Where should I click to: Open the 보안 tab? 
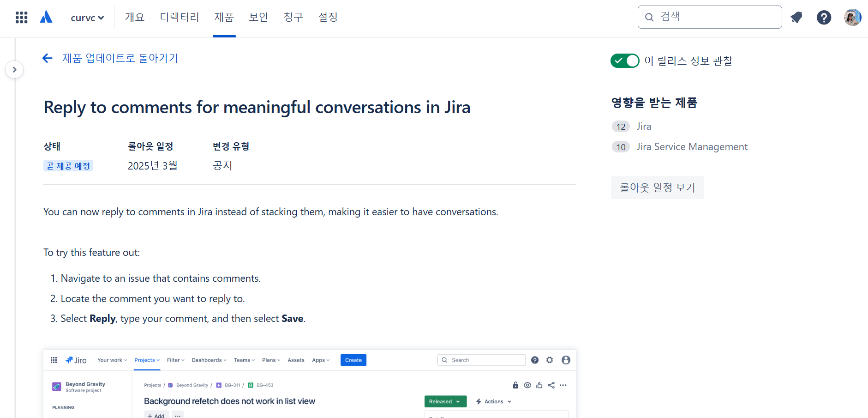tap(259, 18)
